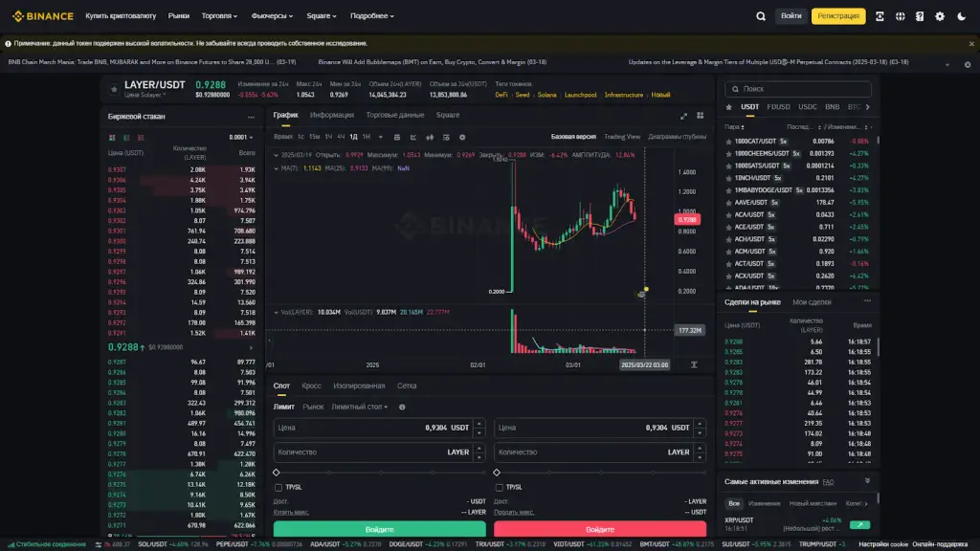
Task: Increase buy price with stepper arrow
Action: [x=479, y=424]
